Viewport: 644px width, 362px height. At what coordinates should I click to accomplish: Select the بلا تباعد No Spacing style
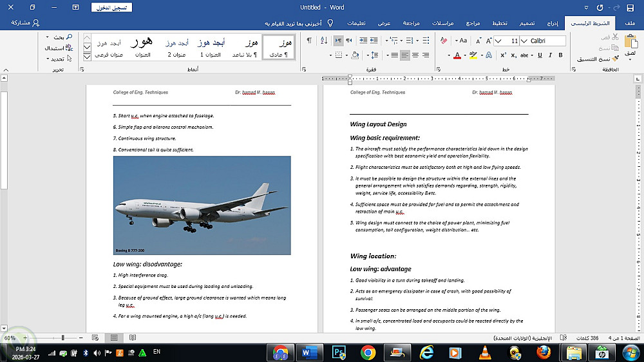click(245, 48)
